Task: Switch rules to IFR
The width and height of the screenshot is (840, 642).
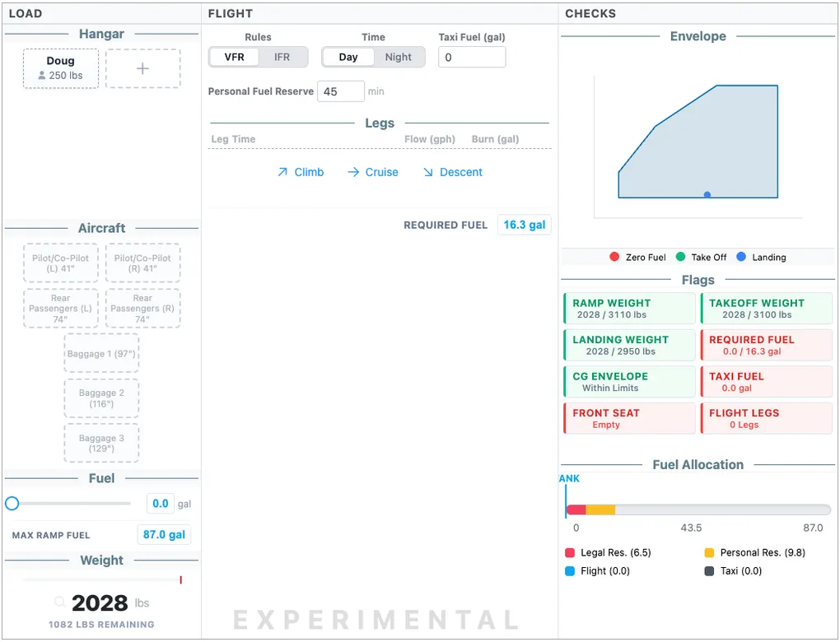Action: click(282, 57)
